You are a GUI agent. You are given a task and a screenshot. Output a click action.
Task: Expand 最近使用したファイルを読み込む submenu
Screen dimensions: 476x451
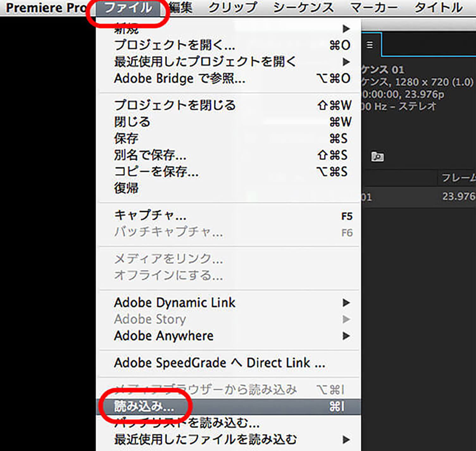coord(229,440)
